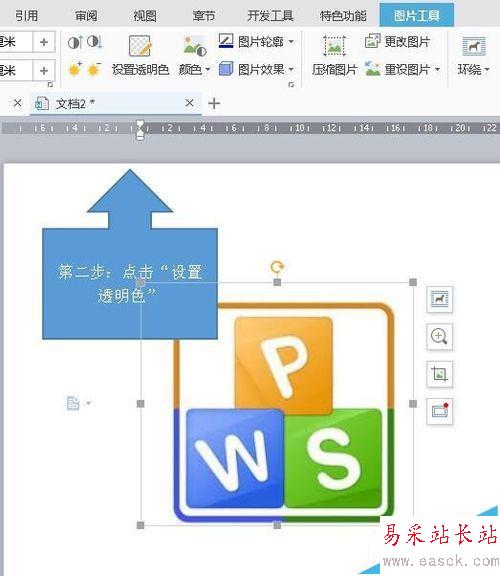Click floating picture frame icon with red dot
500x576 pixels.
(x=439, y=411)
